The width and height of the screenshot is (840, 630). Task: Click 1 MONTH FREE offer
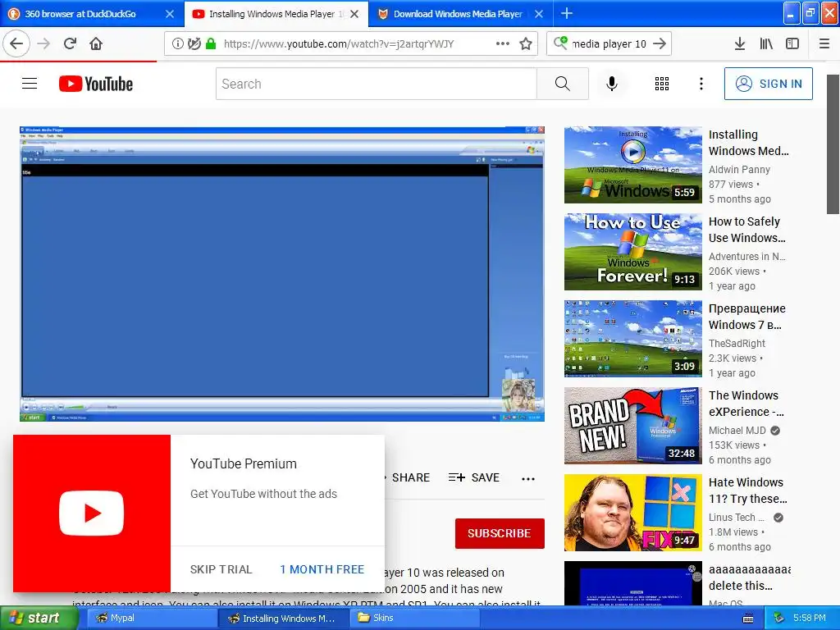pyautogui.click(x=322, y=569)
